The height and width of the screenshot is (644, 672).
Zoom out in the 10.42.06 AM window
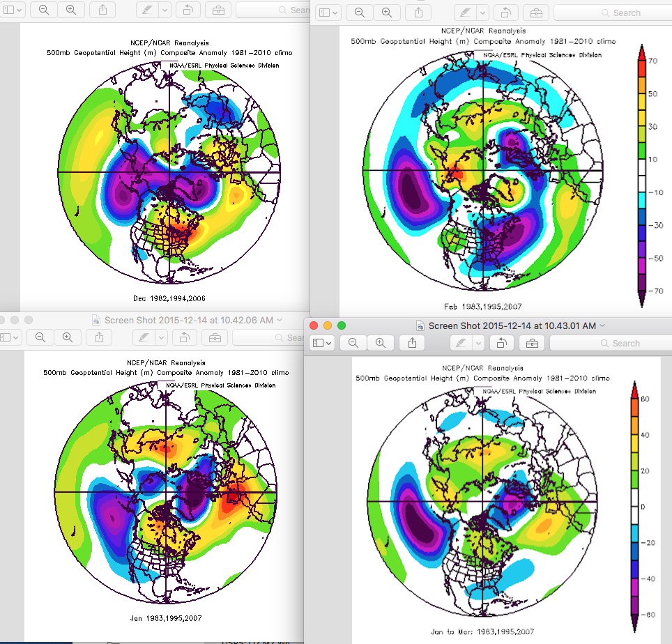coord(40,337)
